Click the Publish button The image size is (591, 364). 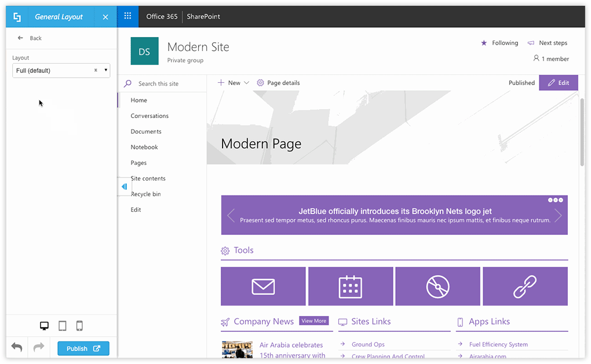[83, 348]
